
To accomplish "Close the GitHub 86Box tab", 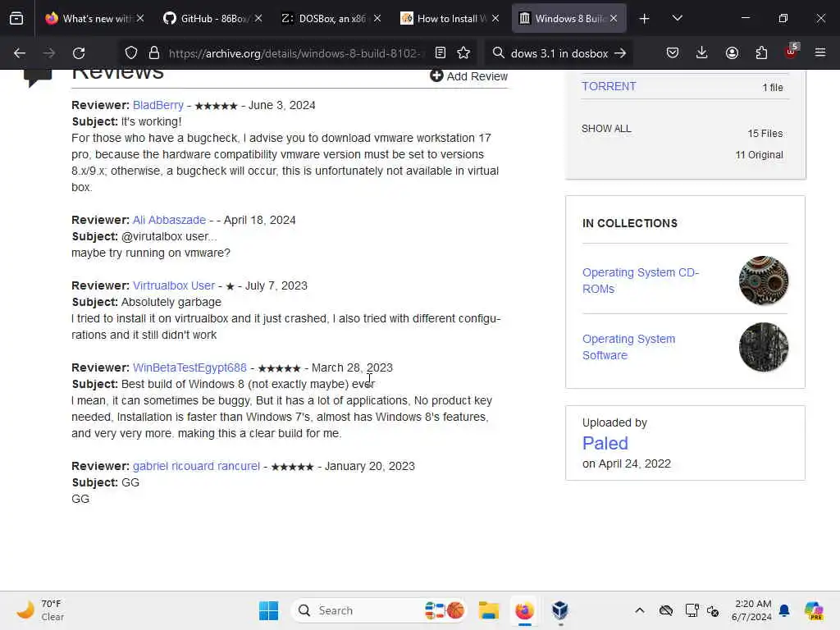I will [x=258, y=18].
